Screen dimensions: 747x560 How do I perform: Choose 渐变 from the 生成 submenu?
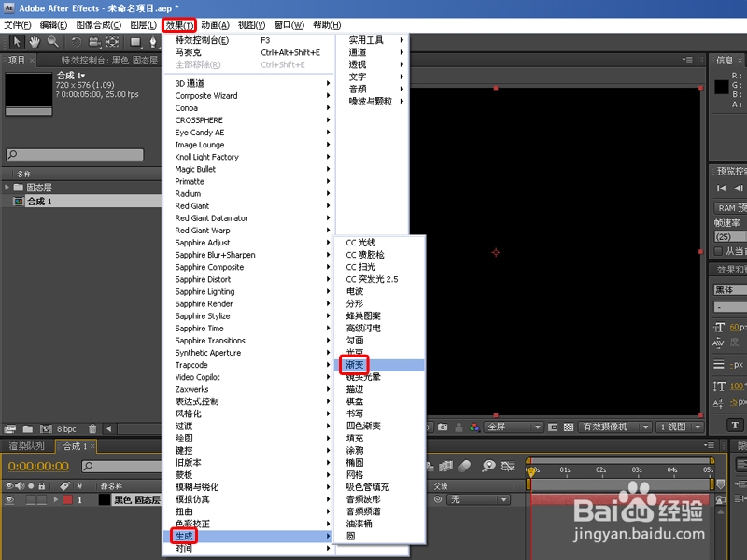tap(380, 365)
